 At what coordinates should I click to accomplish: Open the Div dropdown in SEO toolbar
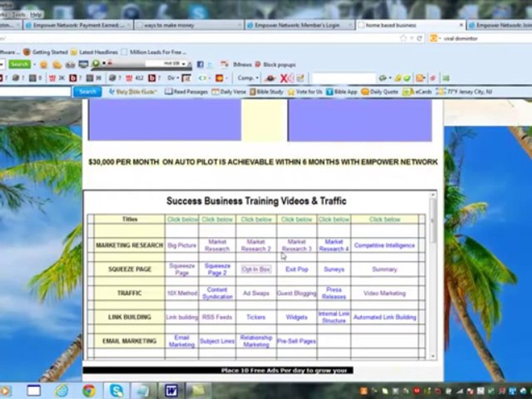pyautogui.click(x=173, y=78)
